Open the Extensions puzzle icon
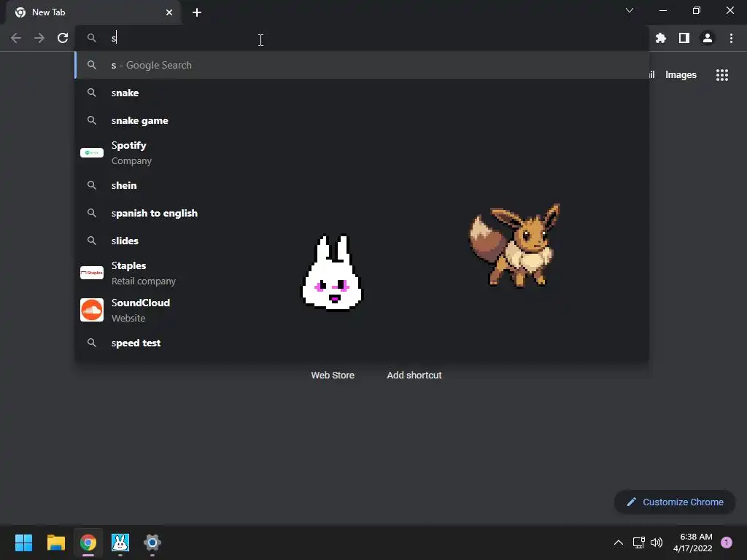 click(x=660, y=38)
